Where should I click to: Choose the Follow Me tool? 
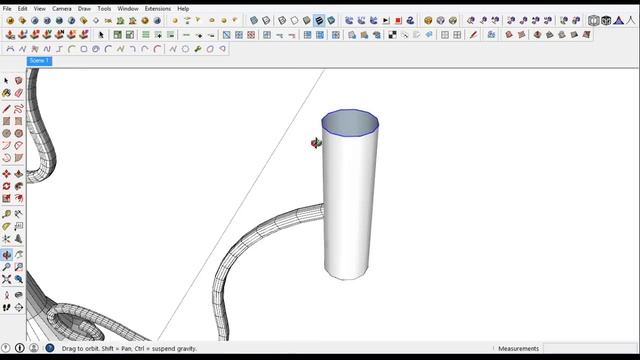[18, 186]
